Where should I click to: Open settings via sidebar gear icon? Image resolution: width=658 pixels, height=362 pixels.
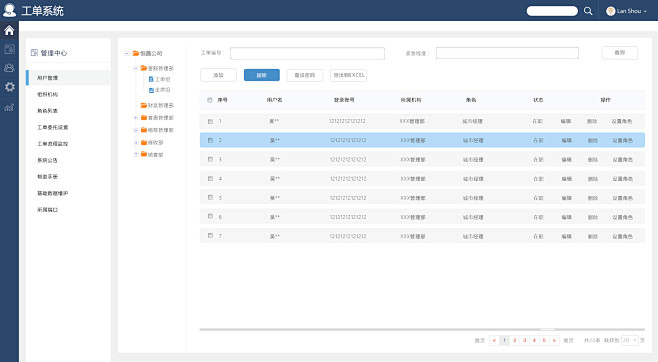pyautogui.click(x=9, y=87)
